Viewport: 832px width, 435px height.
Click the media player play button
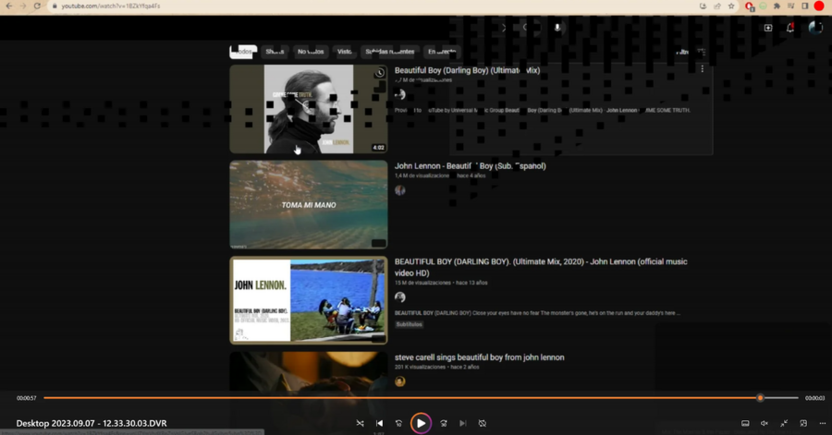421,423
